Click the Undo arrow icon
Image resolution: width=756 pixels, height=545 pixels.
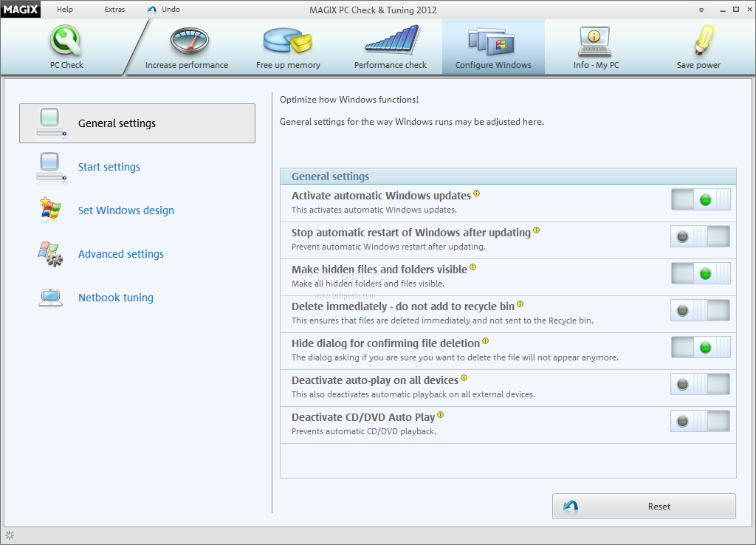(x=152, y=10)
